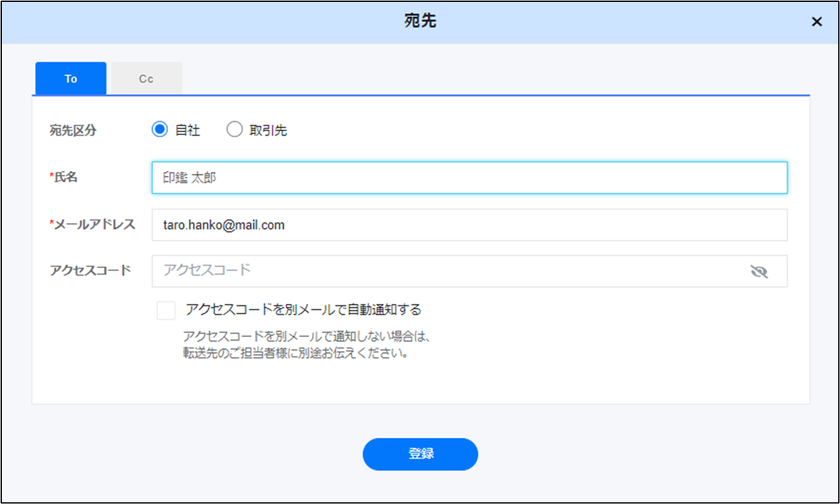
Task: Focus the 氏名 field containing 印鑑 太郎
Action: point(469,178)
